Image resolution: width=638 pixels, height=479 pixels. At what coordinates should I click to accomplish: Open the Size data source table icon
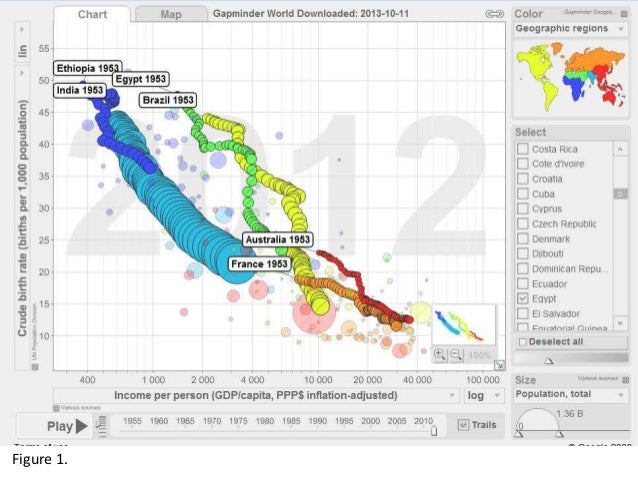click(x=625, y=380)
